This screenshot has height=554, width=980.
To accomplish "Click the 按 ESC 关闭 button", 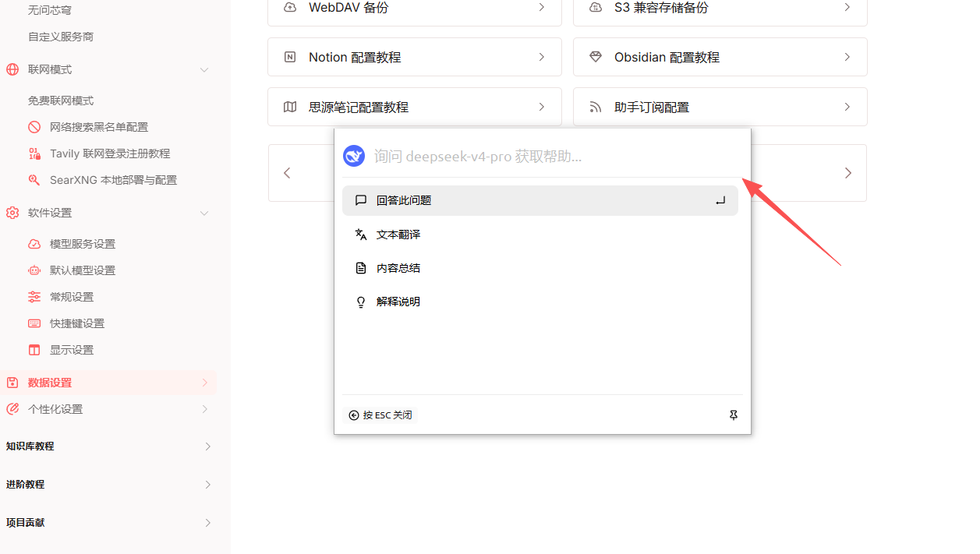I will pyautogui.click(x=380, y=415).
